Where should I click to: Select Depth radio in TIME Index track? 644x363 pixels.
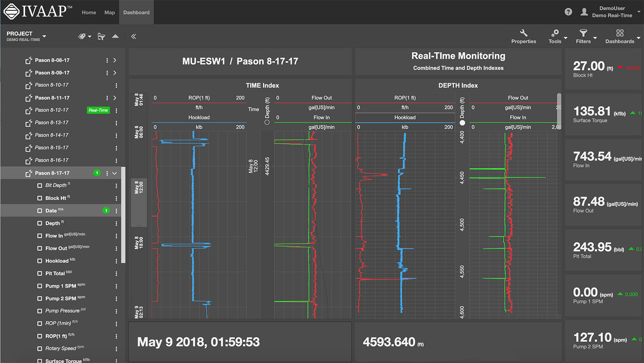[267, 122]
